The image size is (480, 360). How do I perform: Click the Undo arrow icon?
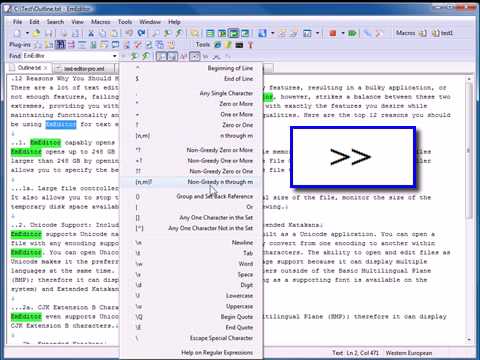click(x=129, y=33)
